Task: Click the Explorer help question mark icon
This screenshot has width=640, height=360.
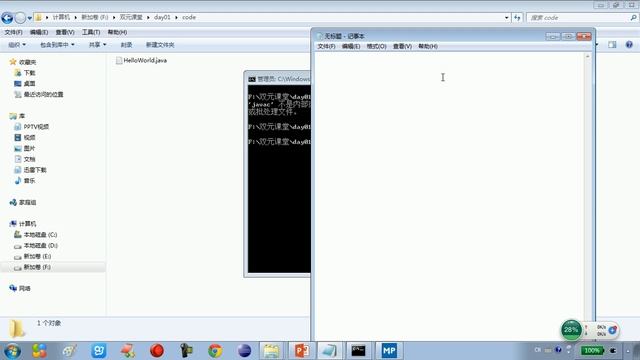Action: 629,45
